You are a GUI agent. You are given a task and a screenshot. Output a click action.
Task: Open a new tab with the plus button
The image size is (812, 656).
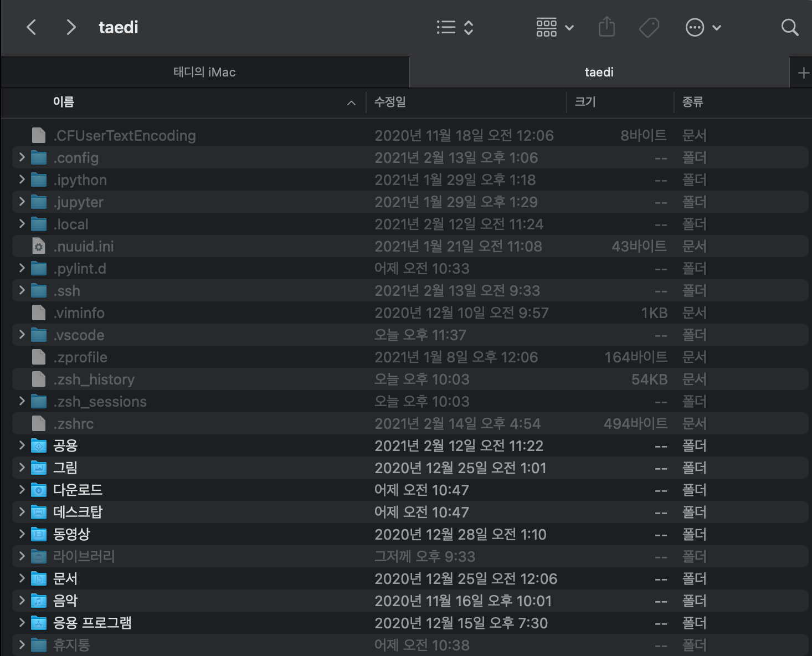[803, 72]
